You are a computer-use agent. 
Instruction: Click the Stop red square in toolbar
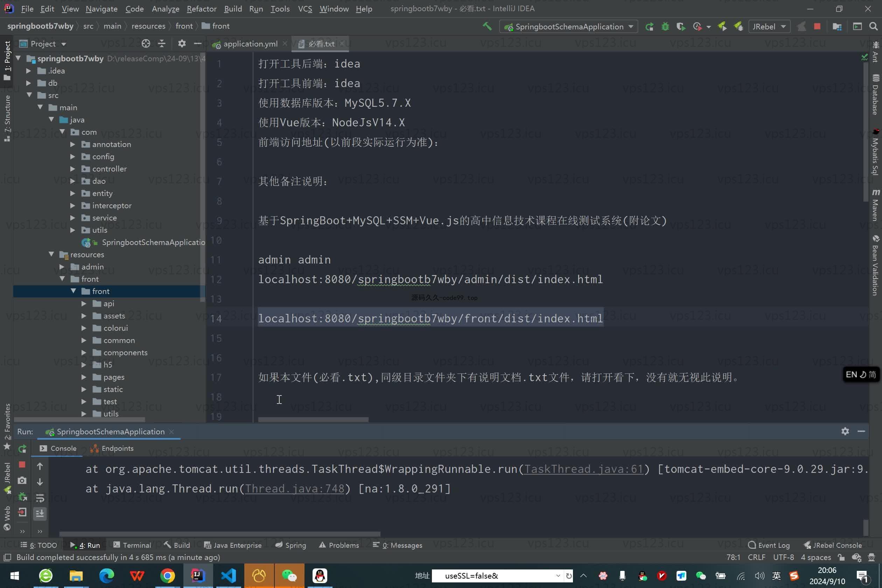click(817, 26)
